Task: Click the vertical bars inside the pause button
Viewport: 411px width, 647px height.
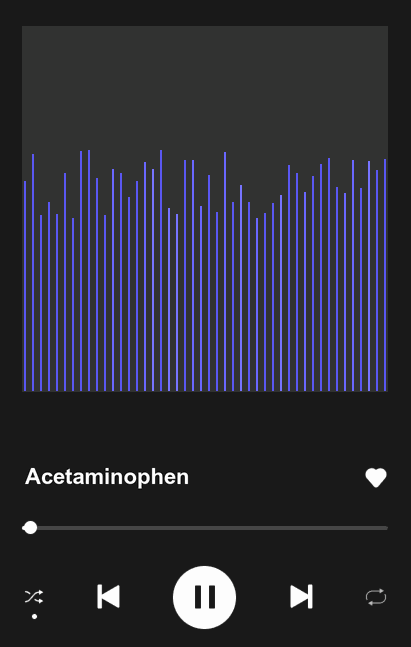Action: (x=205, y=597)
